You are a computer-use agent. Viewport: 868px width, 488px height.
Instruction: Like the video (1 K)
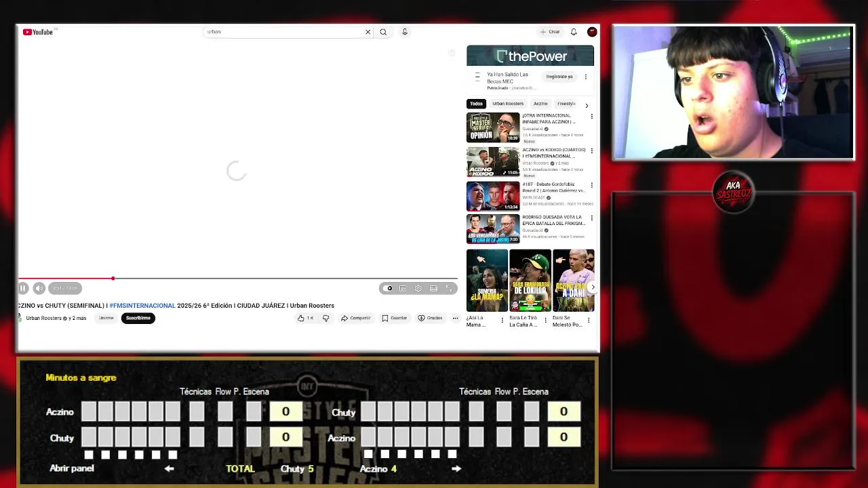(x=305, y=318)
